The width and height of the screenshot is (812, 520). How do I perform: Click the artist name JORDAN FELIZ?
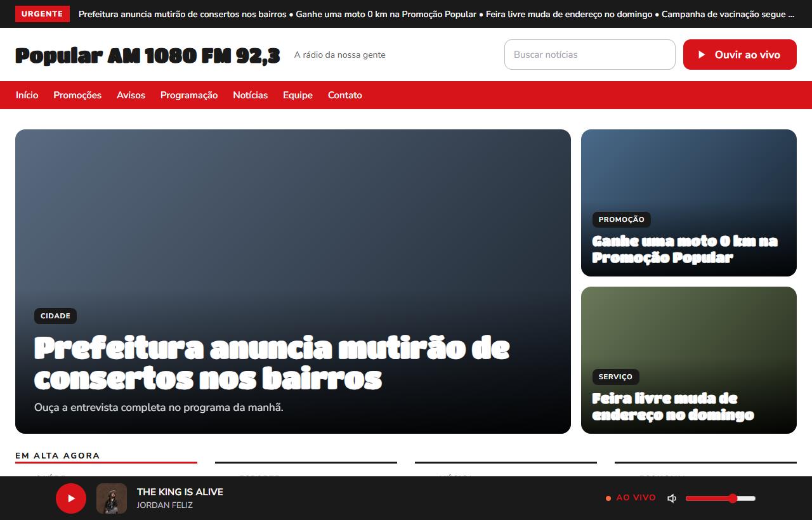point(165,505)
